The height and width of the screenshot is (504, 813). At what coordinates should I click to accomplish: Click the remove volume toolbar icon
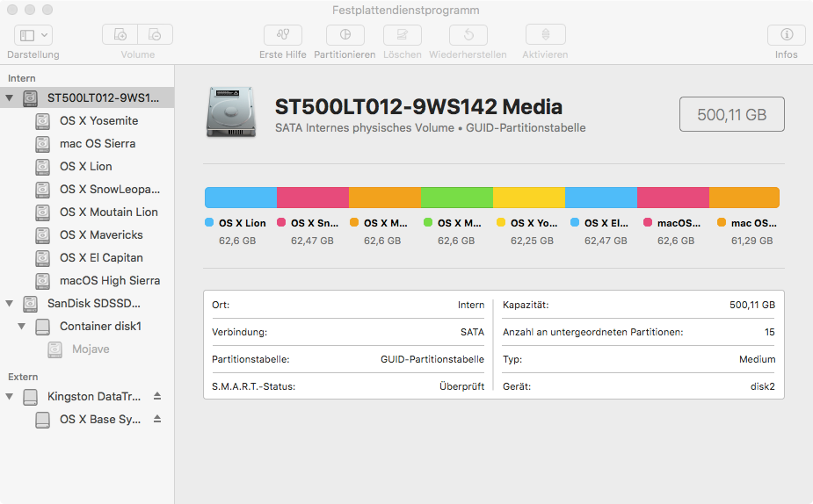(155, 35)
